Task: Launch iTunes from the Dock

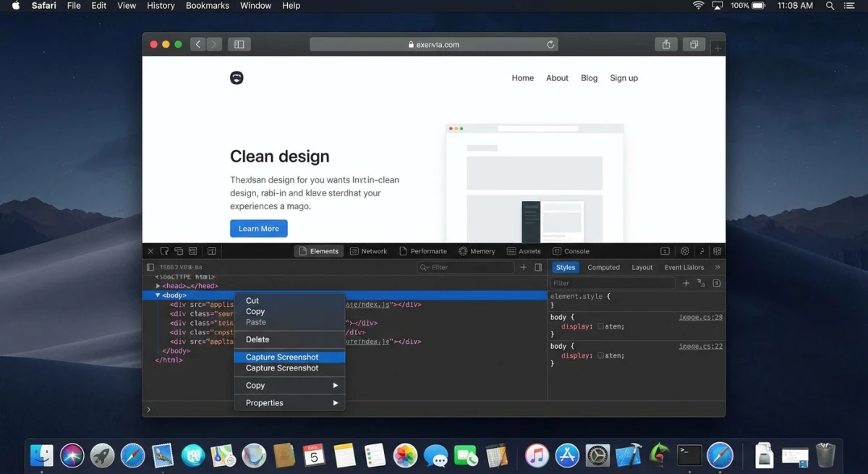Action: [537, 455]
